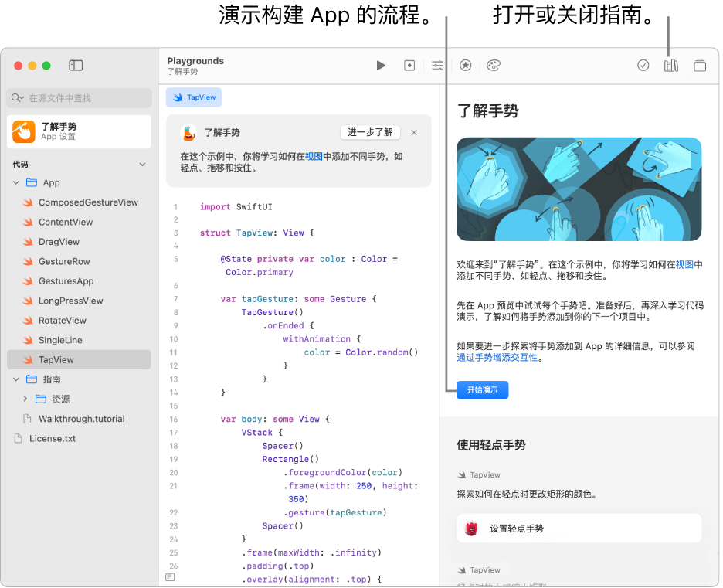Toggle the guide books icon
Image resolution: width=723 pixels, height=588 pixels.
(x=671, y=66)
